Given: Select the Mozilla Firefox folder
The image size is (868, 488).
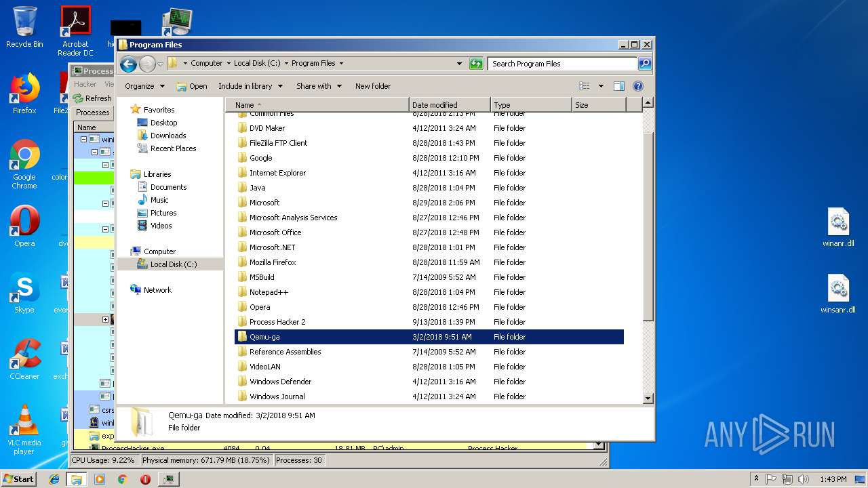Looking at the screenshot, I should [x=273, y=262].
